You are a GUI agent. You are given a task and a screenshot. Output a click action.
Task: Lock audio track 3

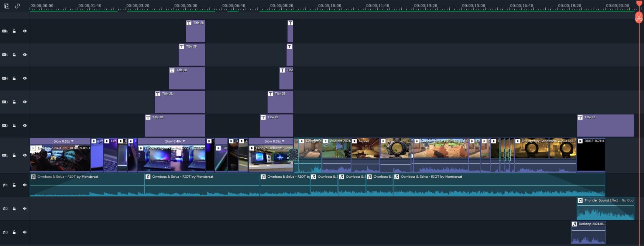[14, 232]
